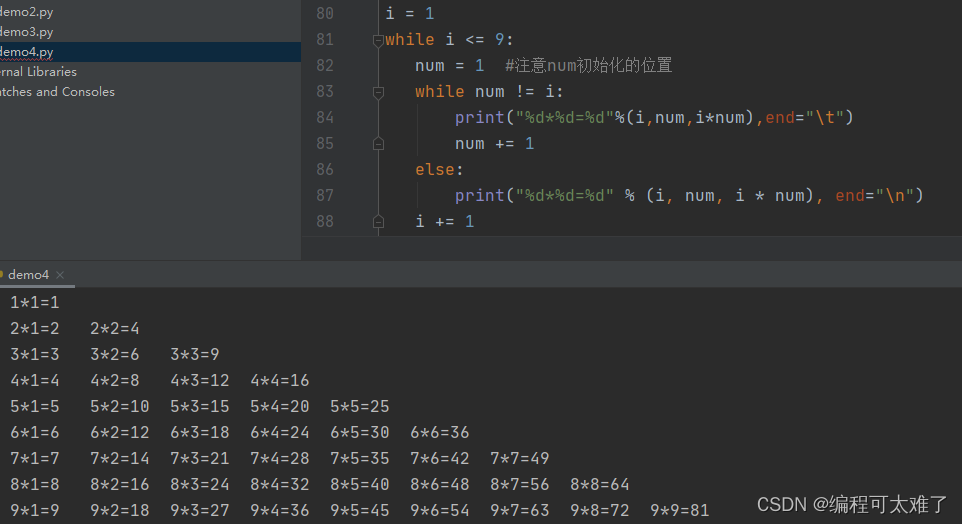The width and height of the screenshot is (962, 524).
Task: Click the fold end marker at line 85
Action: [379, 144]
